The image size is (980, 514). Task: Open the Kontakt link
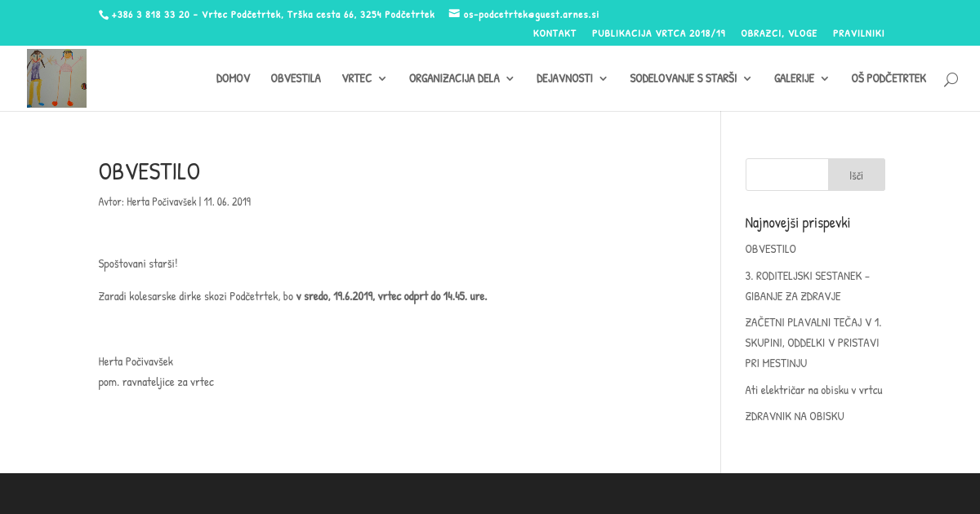tap(555, 33)
